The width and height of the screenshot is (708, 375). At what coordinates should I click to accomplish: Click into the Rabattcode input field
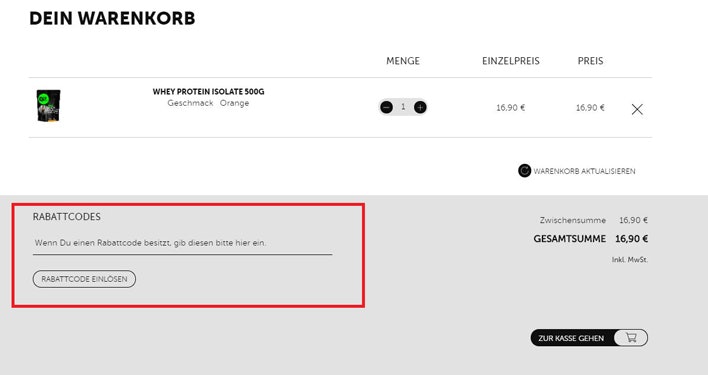[182, 243]
